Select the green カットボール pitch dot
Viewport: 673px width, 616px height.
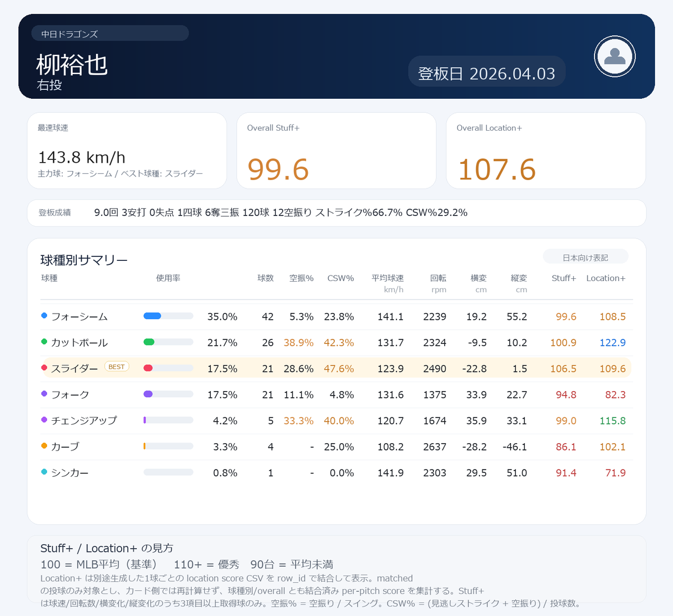tap(44, 342)
